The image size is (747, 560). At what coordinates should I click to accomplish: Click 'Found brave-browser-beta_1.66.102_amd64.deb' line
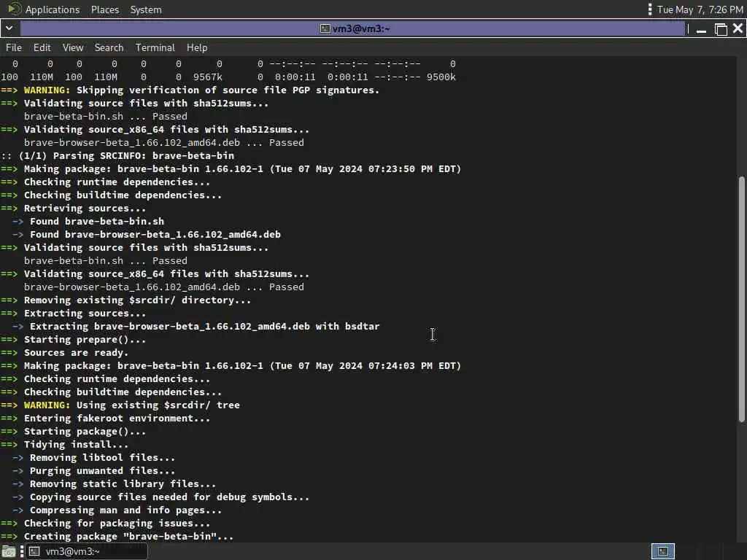(x=146, y=234)
